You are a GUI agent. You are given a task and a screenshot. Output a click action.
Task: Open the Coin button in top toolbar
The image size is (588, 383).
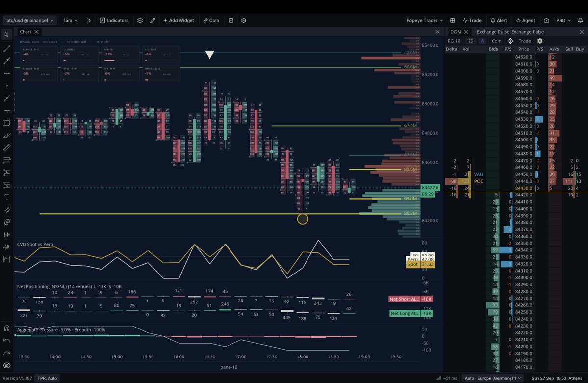tap(211, 20)
